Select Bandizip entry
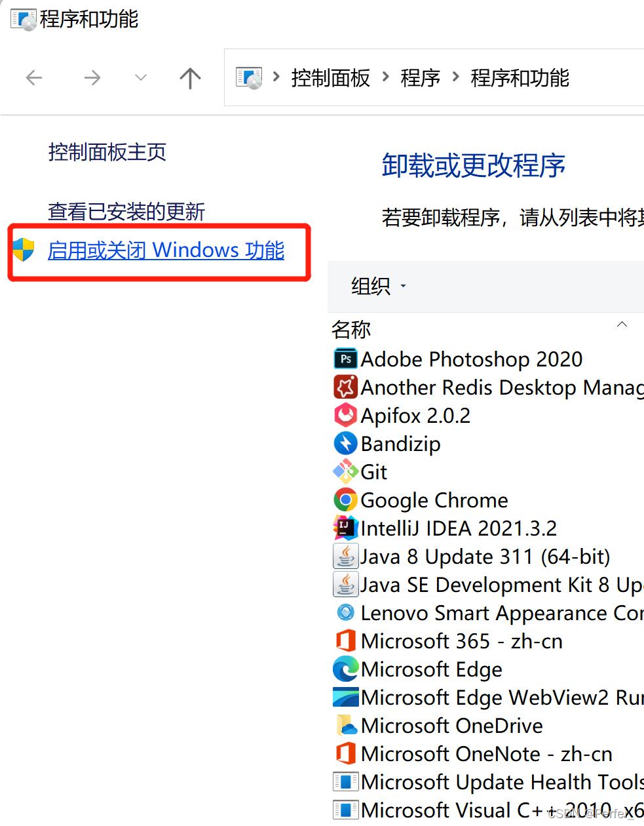Image resolution: width=644 pixels, height=826 pixels. click(400, 444)
